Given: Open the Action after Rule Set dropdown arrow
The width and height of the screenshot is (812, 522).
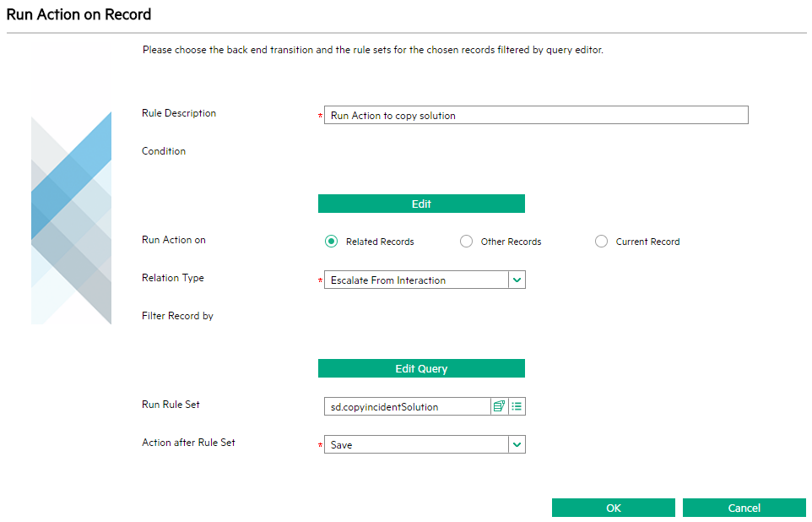Looking at the screenshot, I should click(517, 445).
